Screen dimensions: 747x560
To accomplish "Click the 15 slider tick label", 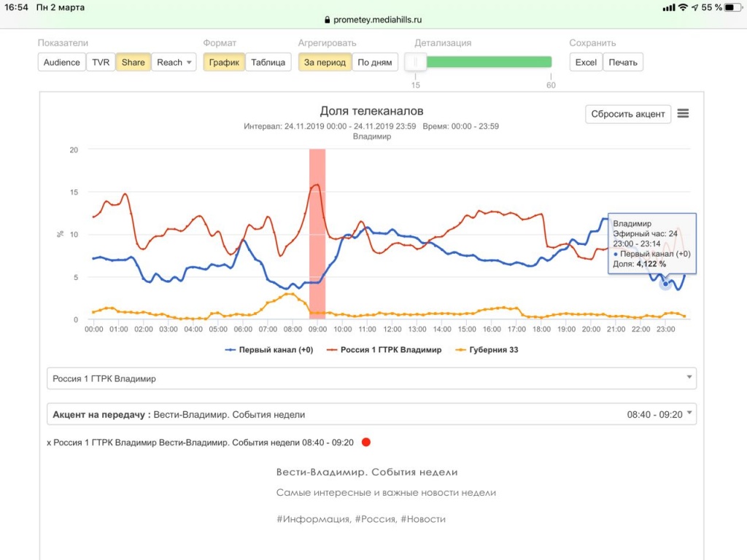I will click(x=415, y=85).
